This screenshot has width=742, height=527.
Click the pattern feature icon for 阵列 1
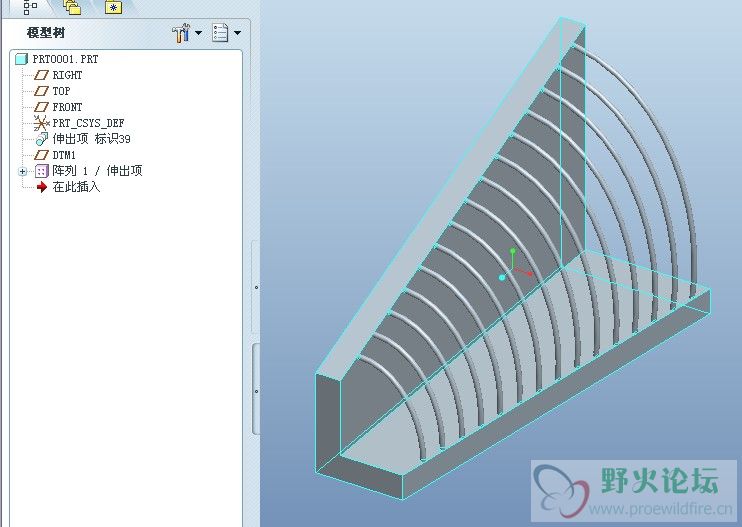(41, 171)
